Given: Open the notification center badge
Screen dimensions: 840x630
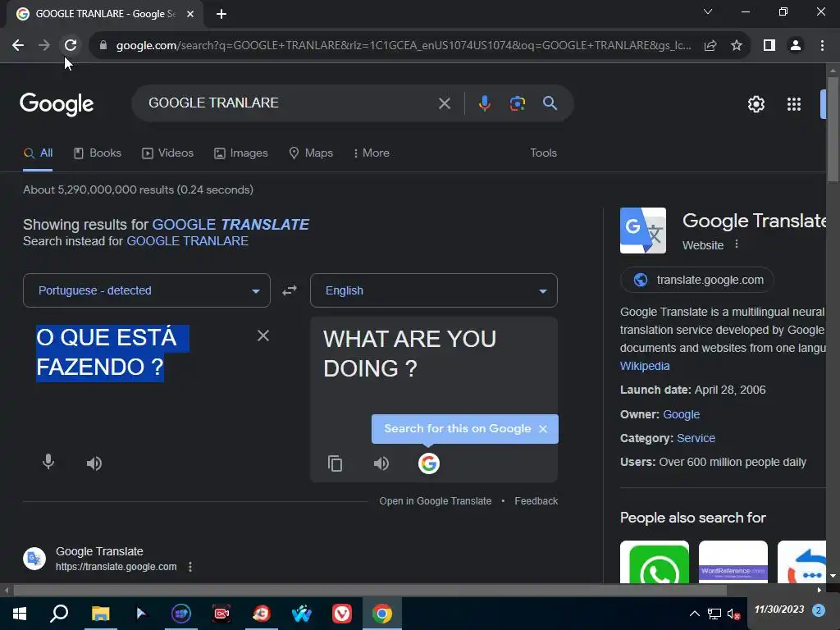Looking at the screenshot, I should (819, 610).
